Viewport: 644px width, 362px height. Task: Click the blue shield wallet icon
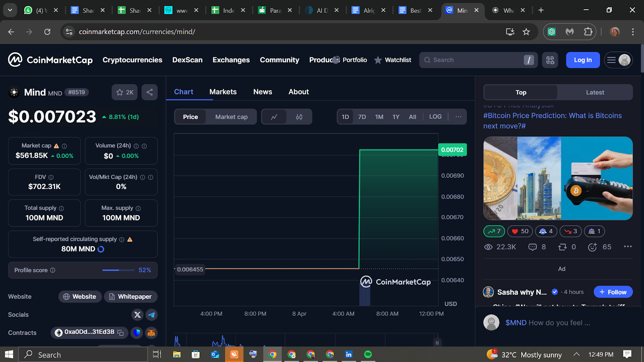[x=137, y=333]
